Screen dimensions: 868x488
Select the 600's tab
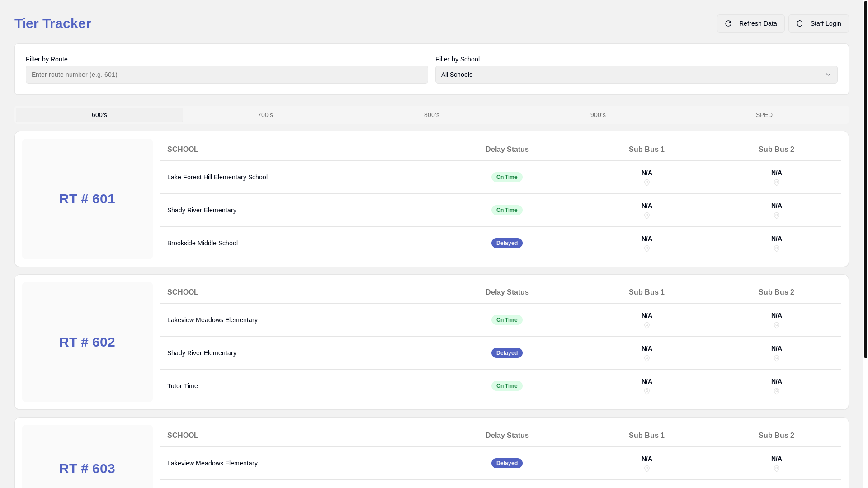[99, 115]
